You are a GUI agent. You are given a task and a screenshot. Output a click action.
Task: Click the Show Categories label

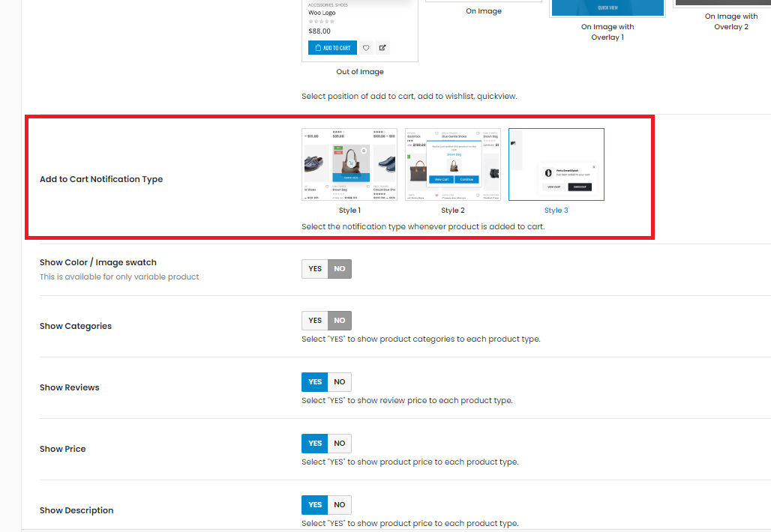point(76,326)
